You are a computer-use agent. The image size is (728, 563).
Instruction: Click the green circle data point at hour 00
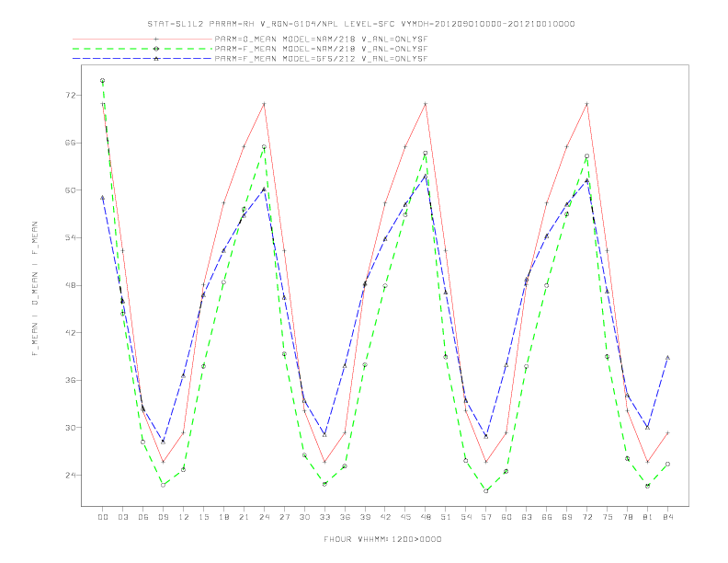[x=103, y=80]
